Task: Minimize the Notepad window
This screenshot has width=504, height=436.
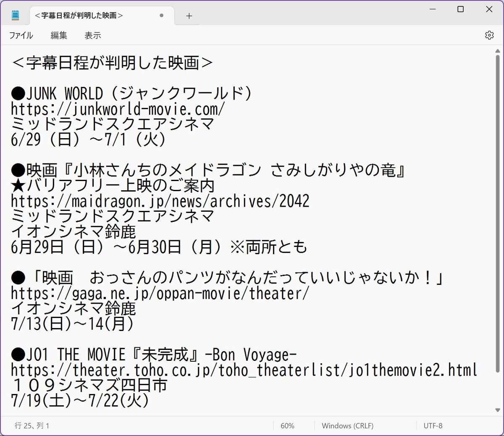Action: click(x=433, y=9)
